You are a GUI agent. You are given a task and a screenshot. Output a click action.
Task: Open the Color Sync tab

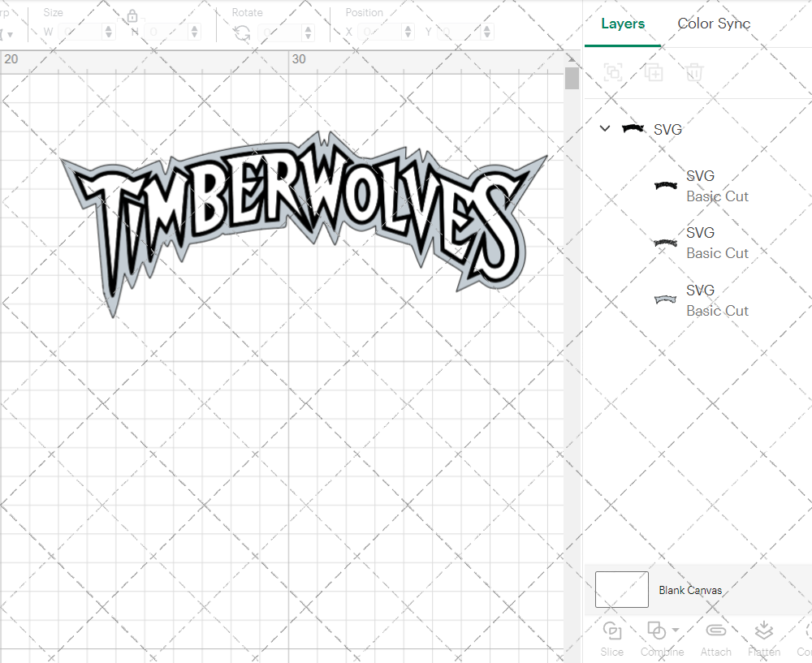(714, 24)
